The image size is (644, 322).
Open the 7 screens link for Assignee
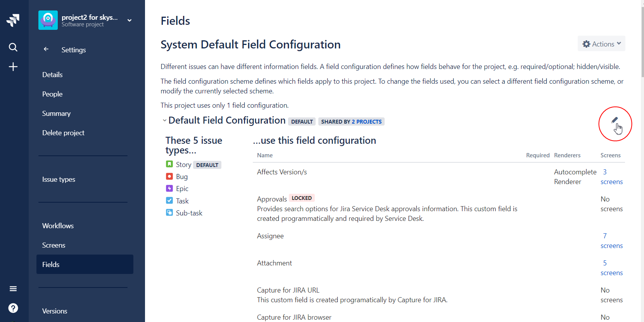611,241
